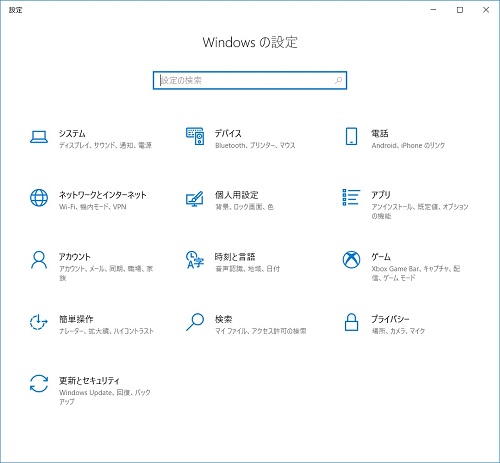Open the 検索 category title

[x=223, y=319]
